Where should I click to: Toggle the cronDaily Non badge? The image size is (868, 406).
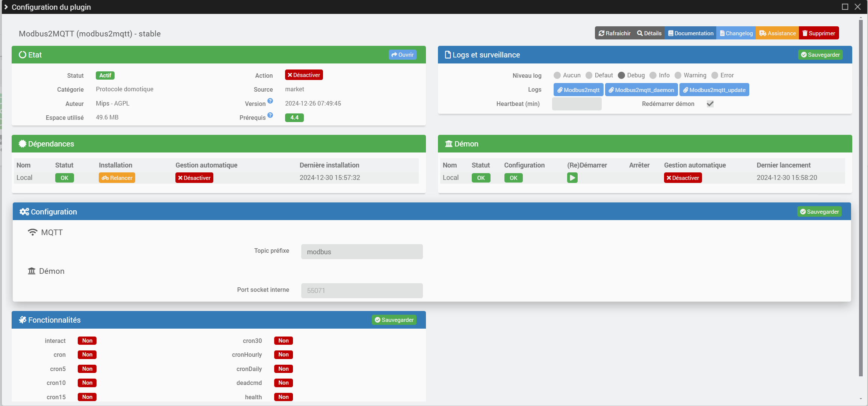(x=284, y=369)
